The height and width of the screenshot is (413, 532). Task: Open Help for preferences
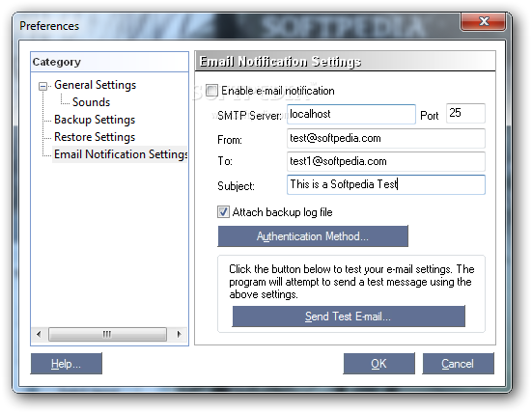(x=67, y=364)
